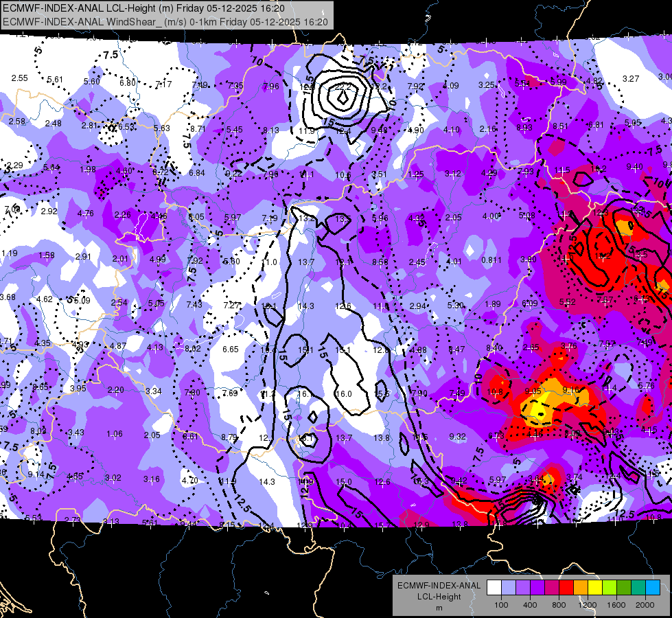Choose the teal legend swatch
This screenshot has width=672, height=618.
pyautogui.click(x=638, y=588)
